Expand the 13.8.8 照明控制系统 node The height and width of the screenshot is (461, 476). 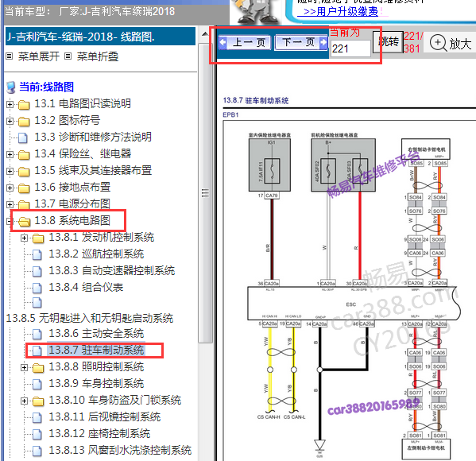[x=25, y=367]
